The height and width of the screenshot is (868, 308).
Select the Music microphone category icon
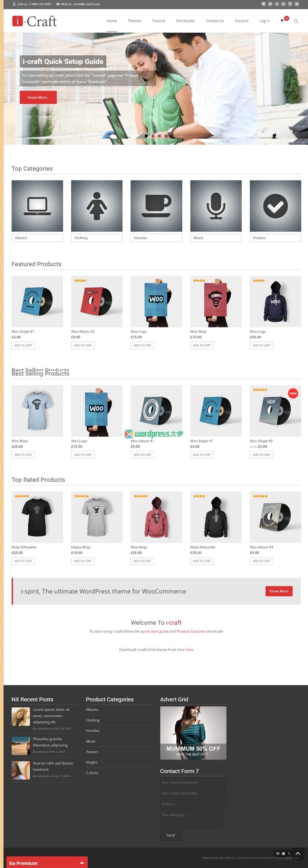[216, 206]
